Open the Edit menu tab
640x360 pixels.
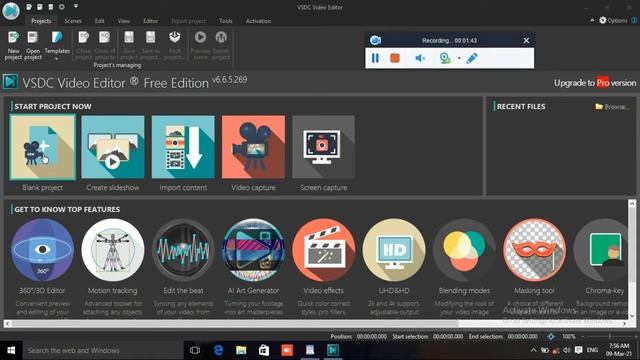click(x=100, y=21)
